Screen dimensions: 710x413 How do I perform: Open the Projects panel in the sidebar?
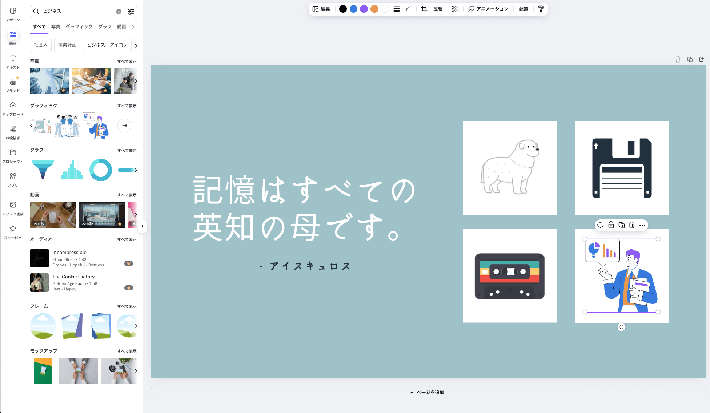12,153
